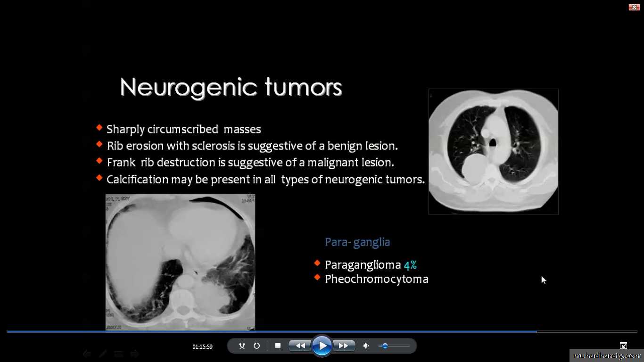Image resolution: width=644 pixels, height=362 pixels.
Task: Click the faint slideshow pen icon
Action: [103, 354]
